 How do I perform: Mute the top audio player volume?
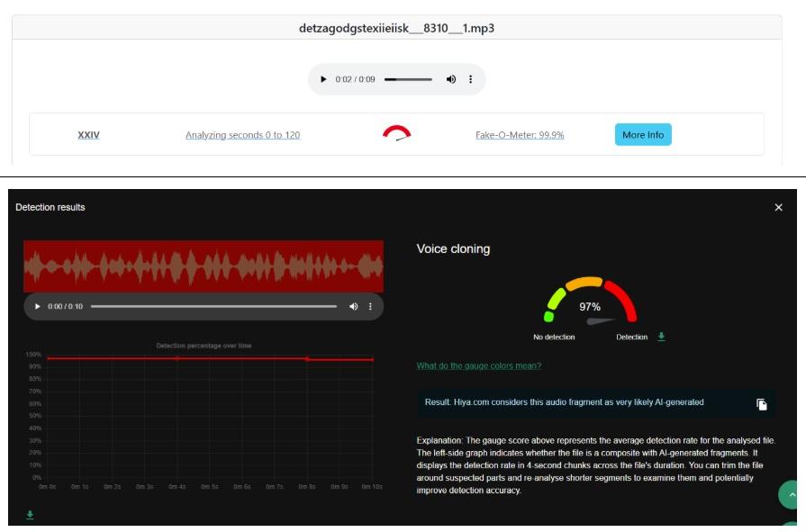(451, 79)
